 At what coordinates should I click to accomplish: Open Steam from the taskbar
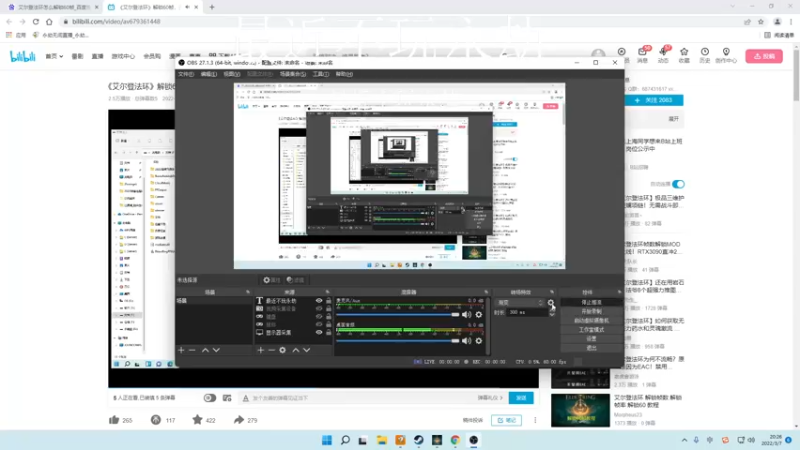[418, 440]
